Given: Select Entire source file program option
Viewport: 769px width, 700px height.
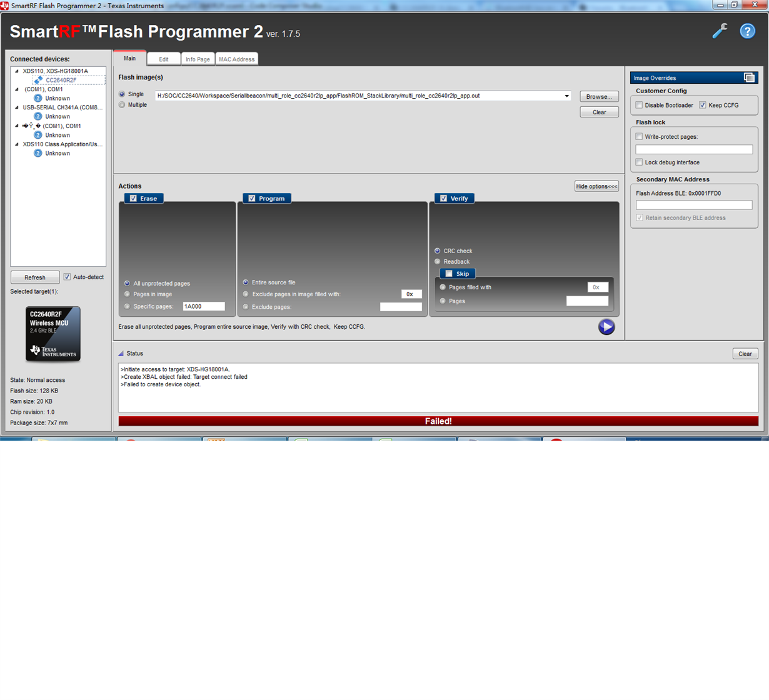Looking at the screenshot, I should point(246,282).
